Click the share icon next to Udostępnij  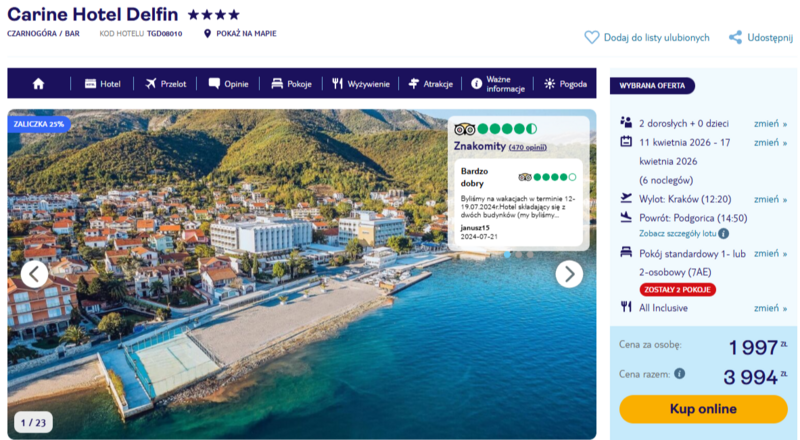click(735, 37)
